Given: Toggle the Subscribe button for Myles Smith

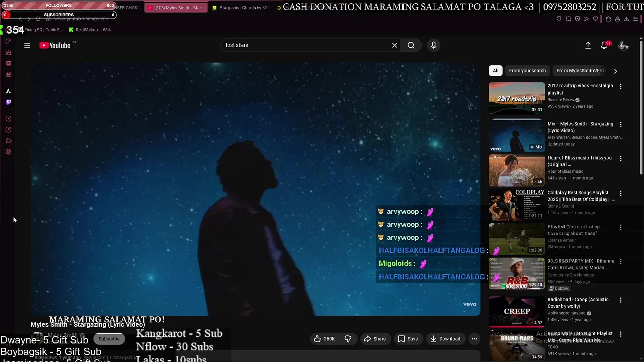Looking at the screenshot, I should (x=109, y=339).
